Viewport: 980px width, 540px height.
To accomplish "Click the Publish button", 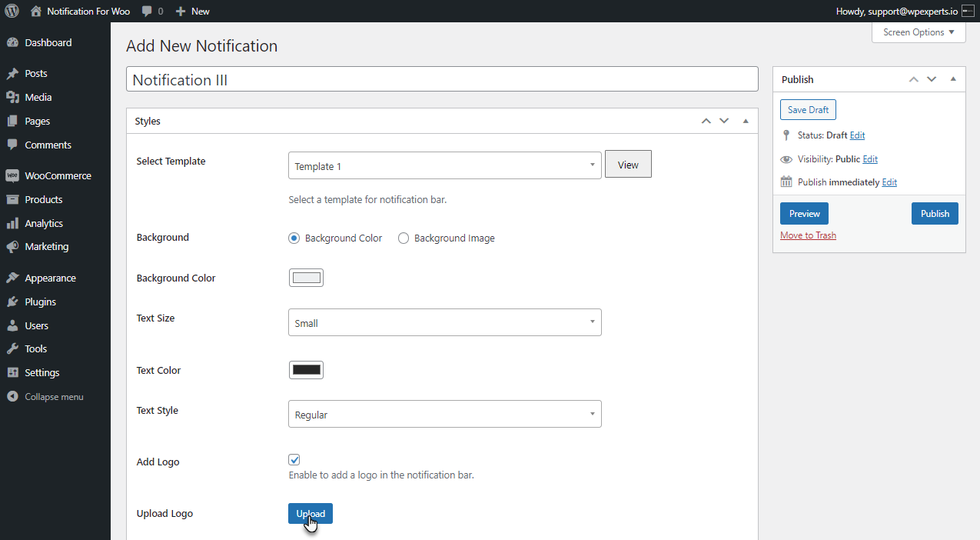I will tap(935, 214).
